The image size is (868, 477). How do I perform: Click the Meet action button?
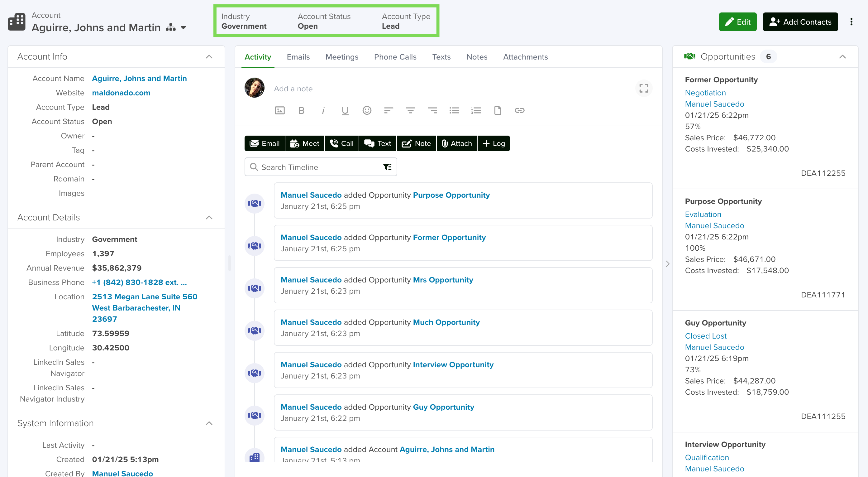pyautogui.click(x=305, y=144)
